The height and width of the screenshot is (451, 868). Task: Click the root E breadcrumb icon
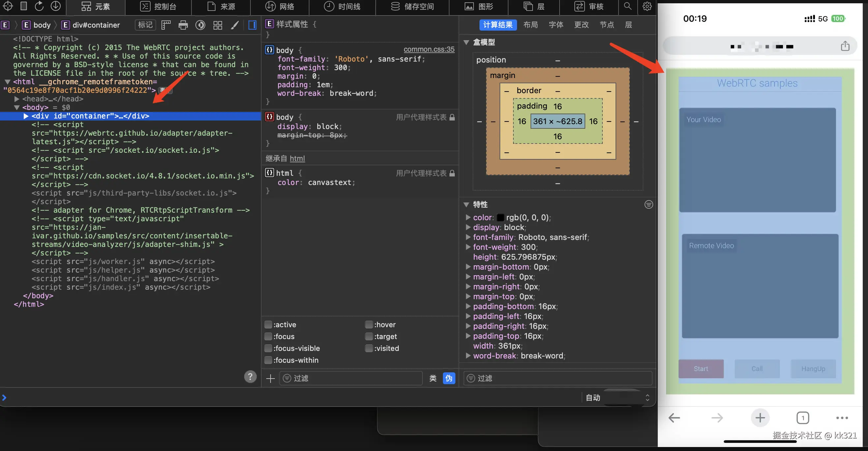pyautogui.click(x=5, y=25)
